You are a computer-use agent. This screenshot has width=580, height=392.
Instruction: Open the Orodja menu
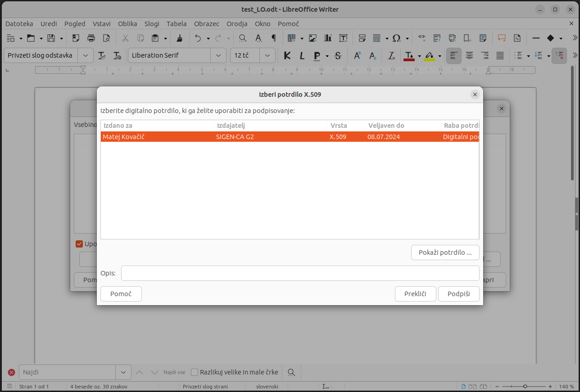(237, 24)
